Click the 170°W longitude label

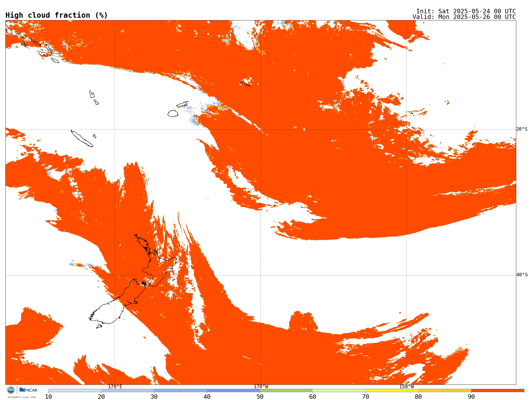pyautogui.click(x=261, y=386)
